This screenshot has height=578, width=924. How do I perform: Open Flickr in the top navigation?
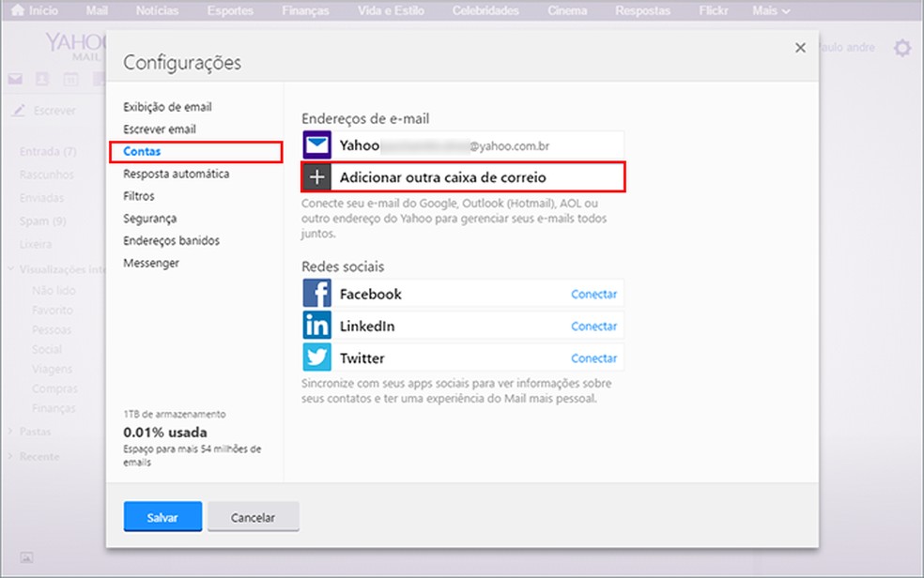713,10
